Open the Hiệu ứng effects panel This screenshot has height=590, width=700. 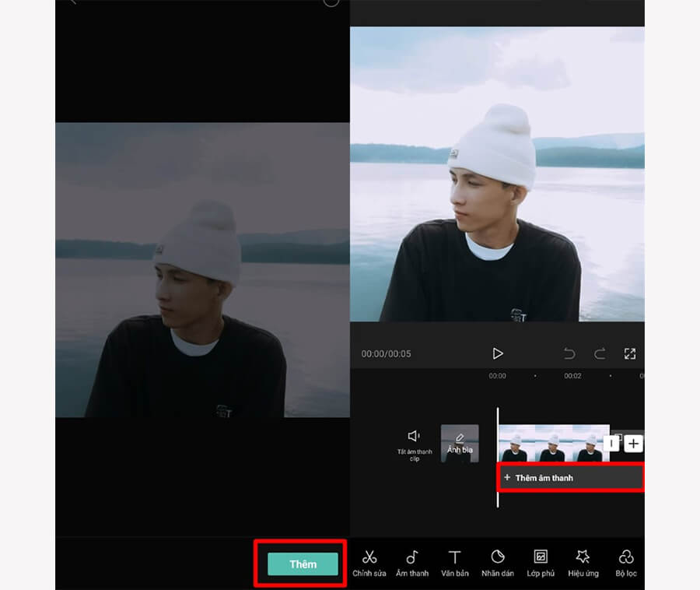[x=584, y=562]
